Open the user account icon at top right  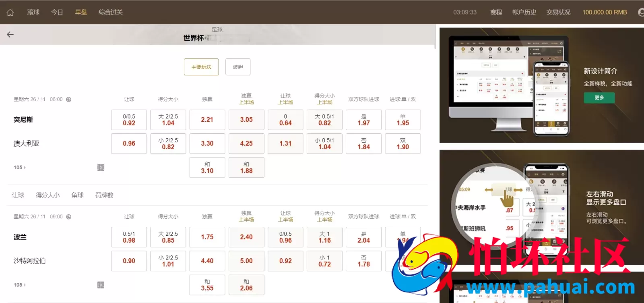coord(641,12)
